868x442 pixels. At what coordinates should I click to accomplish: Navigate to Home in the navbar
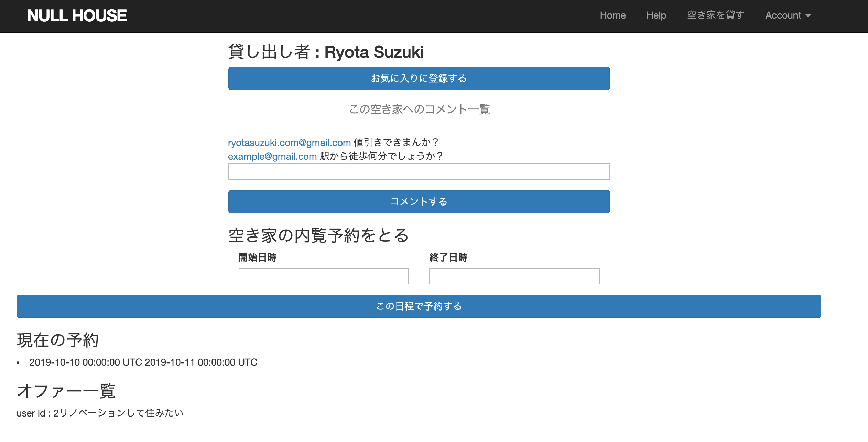(x=613, y=15)
